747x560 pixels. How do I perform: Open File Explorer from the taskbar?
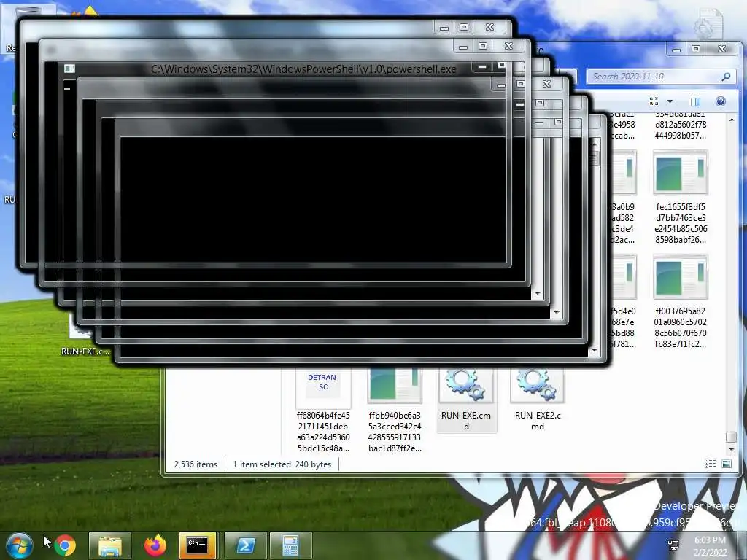[109, 545]
